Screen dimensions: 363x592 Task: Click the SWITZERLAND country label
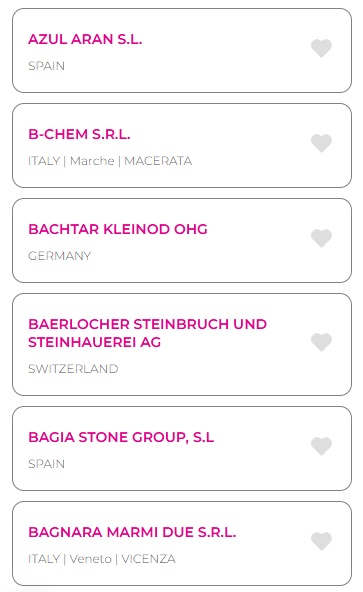73,369
